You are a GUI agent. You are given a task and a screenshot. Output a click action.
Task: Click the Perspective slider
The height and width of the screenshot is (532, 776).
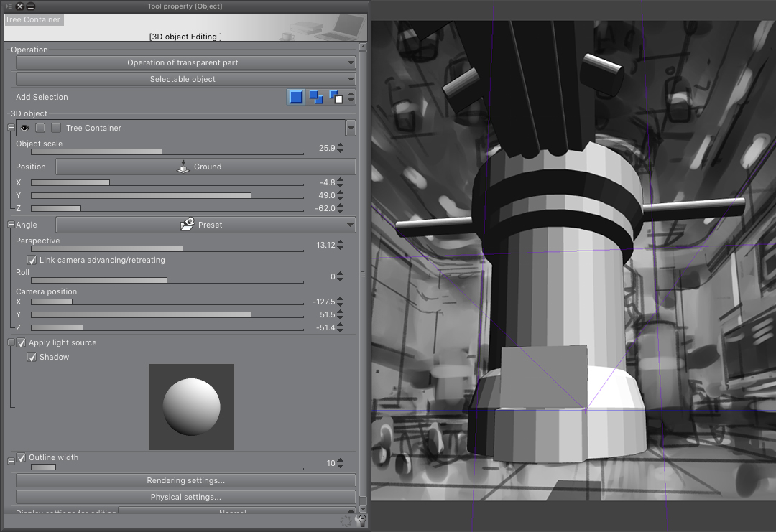pos(167,249)
